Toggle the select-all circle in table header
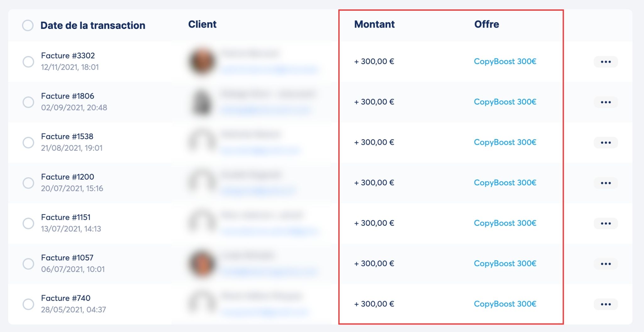This screenshot has height=332, width=644. [x=28, y=25]
